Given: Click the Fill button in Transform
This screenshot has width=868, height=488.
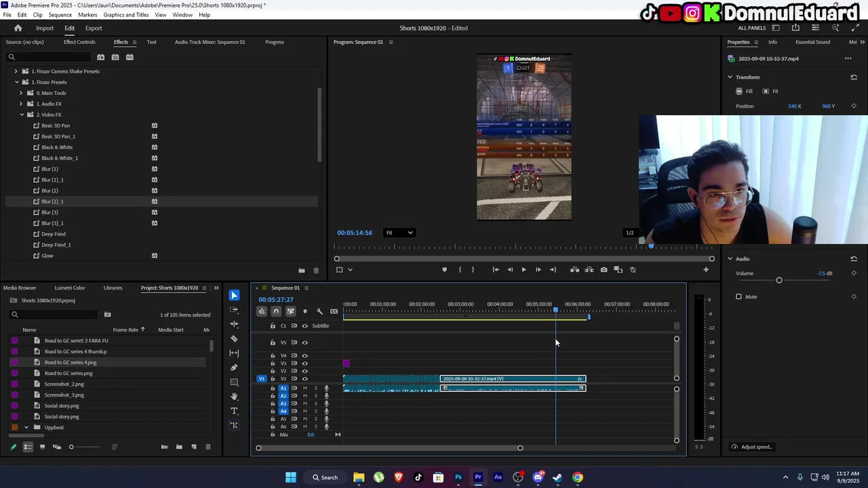Looking at the screenshot, I should click(745, 91).
